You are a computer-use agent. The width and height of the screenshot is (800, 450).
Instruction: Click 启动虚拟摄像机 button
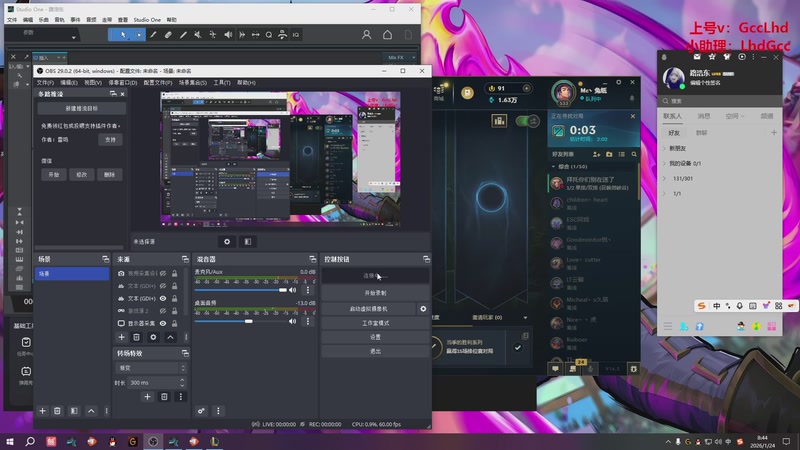tap(368, 309)
